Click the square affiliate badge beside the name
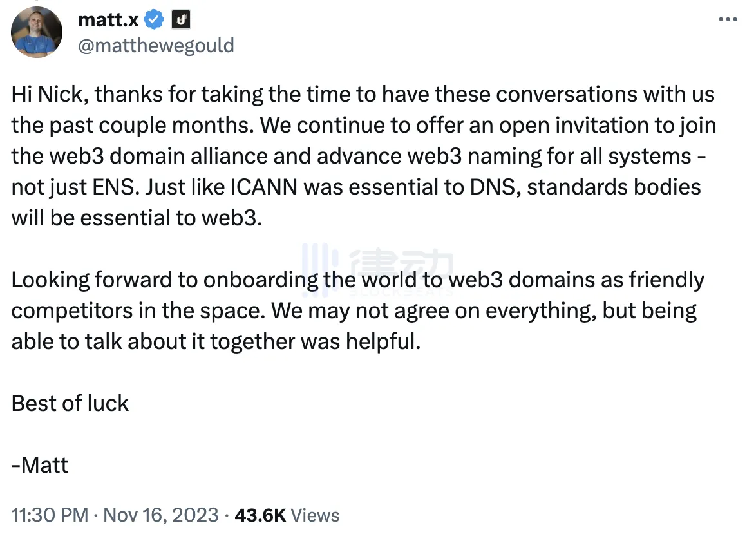 pos(182,21)
